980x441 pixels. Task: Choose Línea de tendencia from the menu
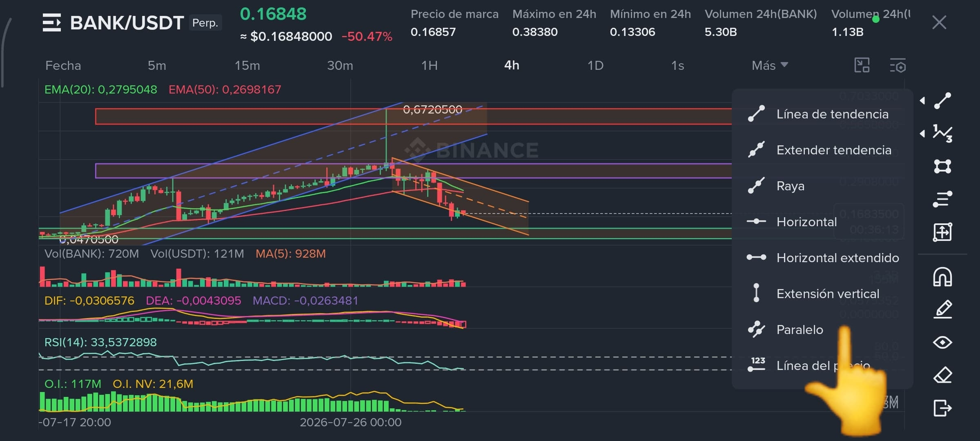click(823, 114)
